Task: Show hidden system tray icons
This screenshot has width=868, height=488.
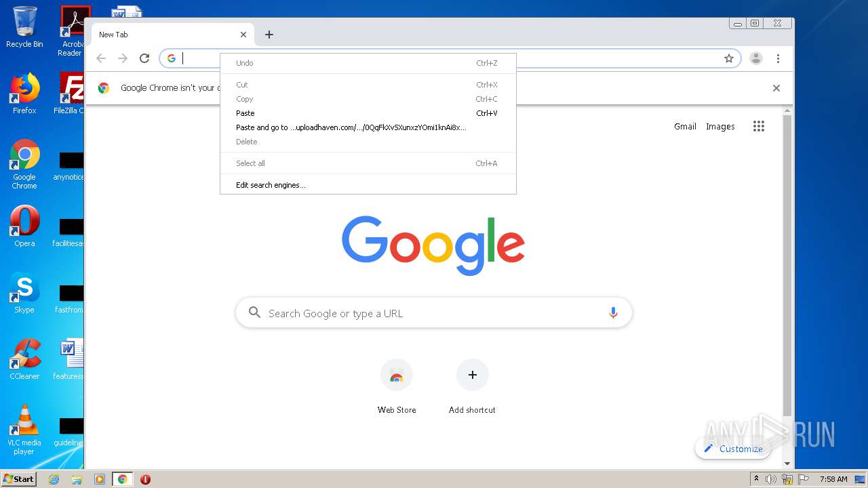Action: pos(757,479)
